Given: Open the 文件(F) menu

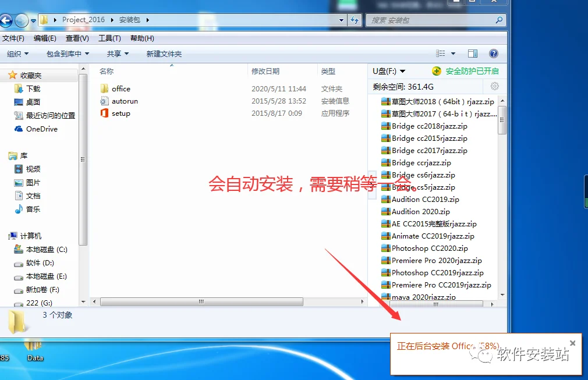Looking at the screenshot, I should tap(13, 38).
